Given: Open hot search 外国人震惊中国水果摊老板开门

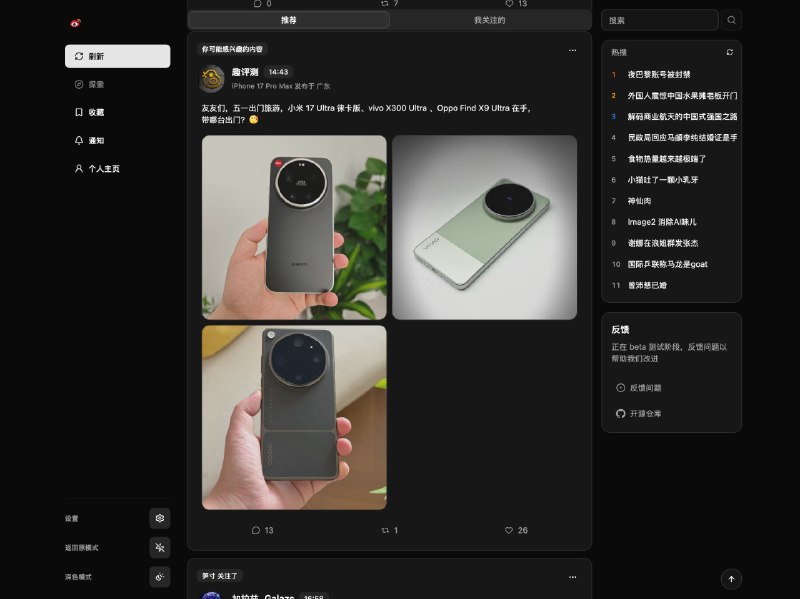Looking at the screenshot, I should coord(682,95).
